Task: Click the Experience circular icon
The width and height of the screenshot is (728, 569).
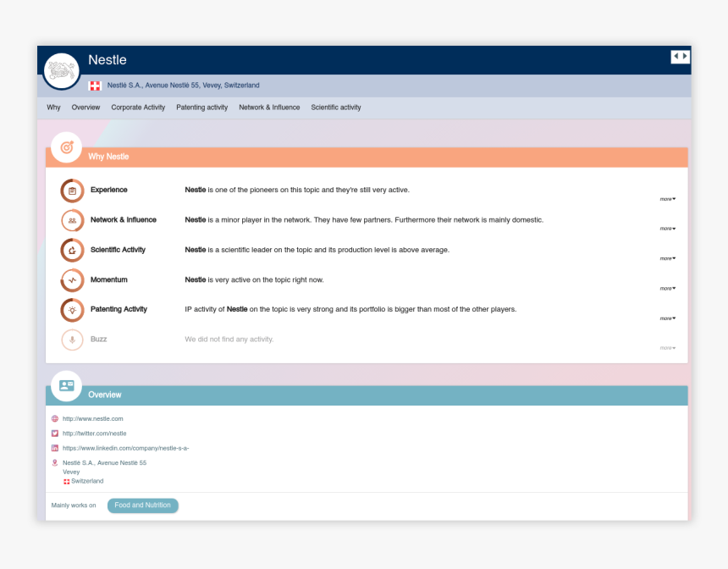Action: 72,191
